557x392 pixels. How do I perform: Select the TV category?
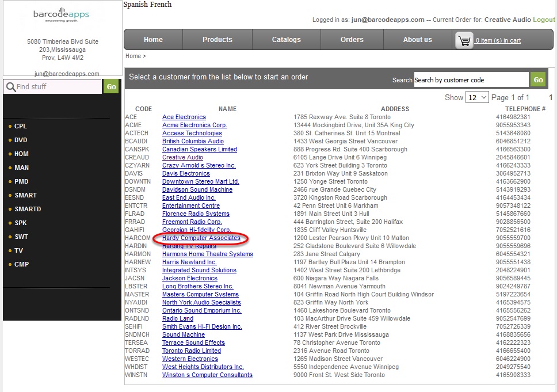(18, 251)
